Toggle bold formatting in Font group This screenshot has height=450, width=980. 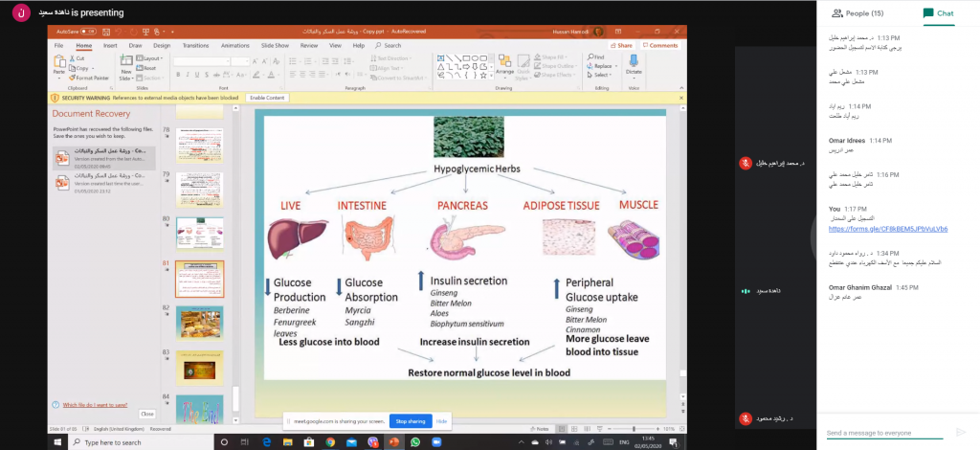(x=177, y=76)
